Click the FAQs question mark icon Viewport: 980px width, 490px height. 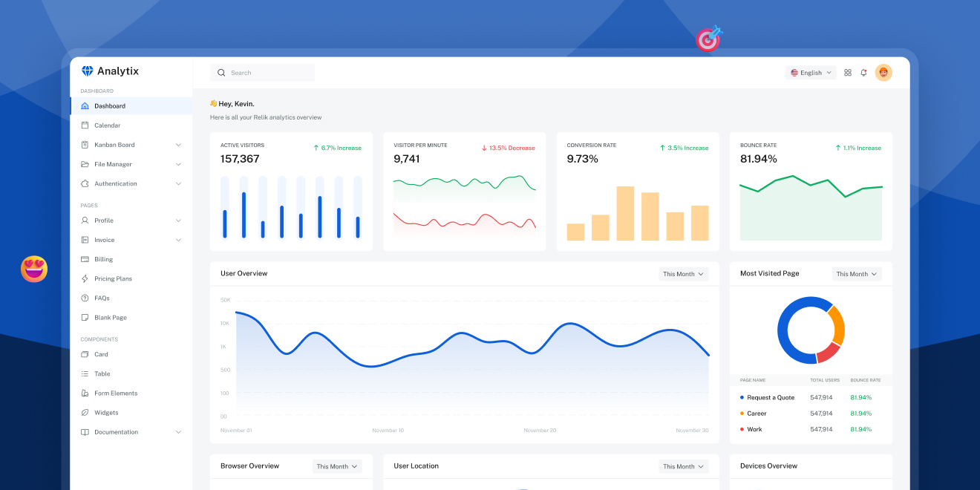[85, 298]
